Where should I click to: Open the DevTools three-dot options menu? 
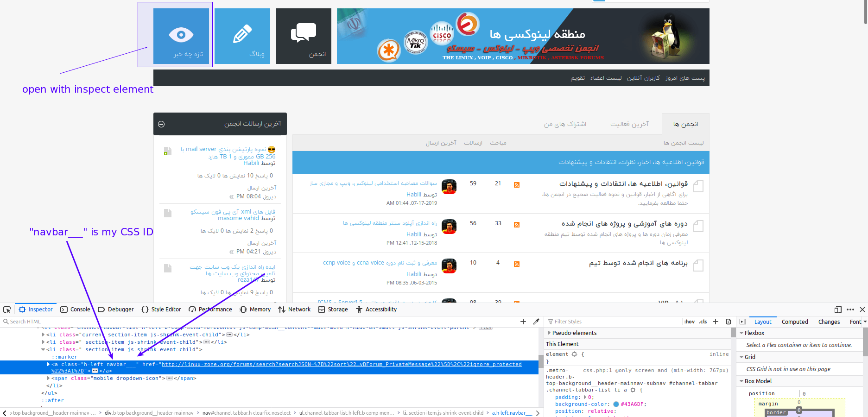[x=850, y=310]
